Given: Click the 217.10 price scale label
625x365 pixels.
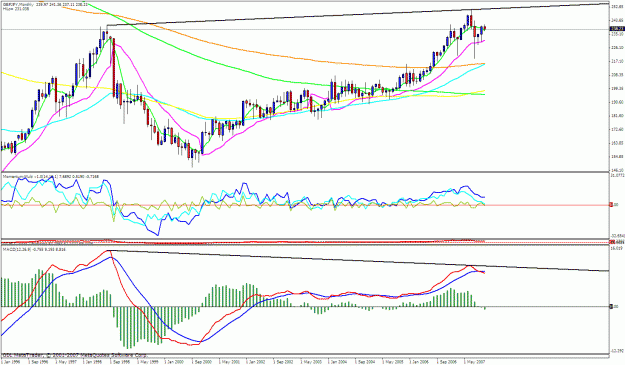Looking at the screenshot, I should [x=616, y=61].
